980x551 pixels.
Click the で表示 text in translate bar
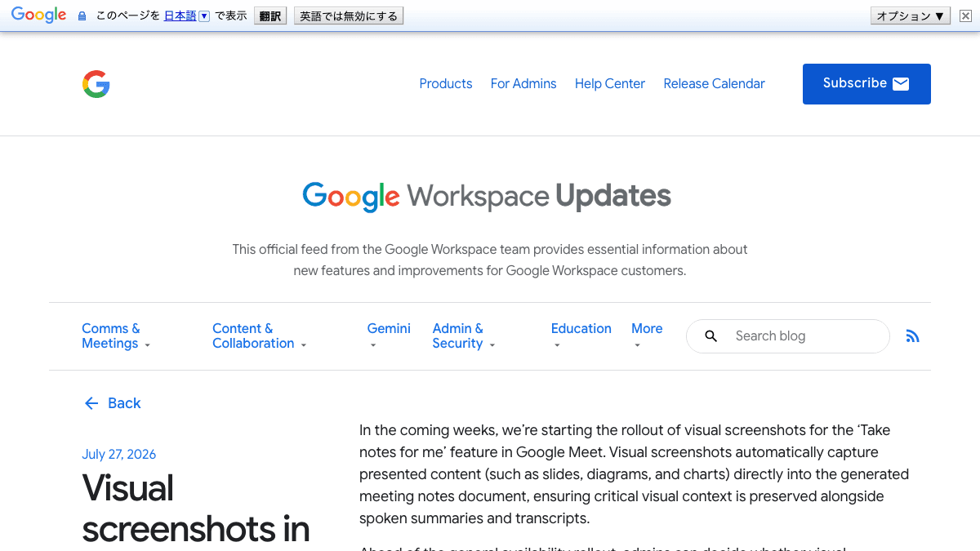pyautogui.click(x=231, y=16)
